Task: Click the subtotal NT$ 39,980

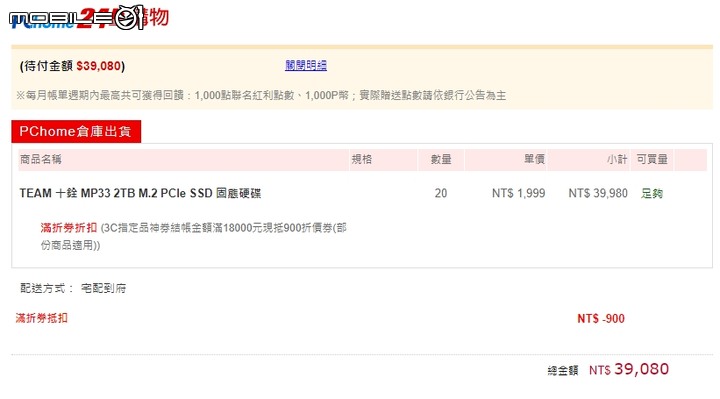Action: 598,193
